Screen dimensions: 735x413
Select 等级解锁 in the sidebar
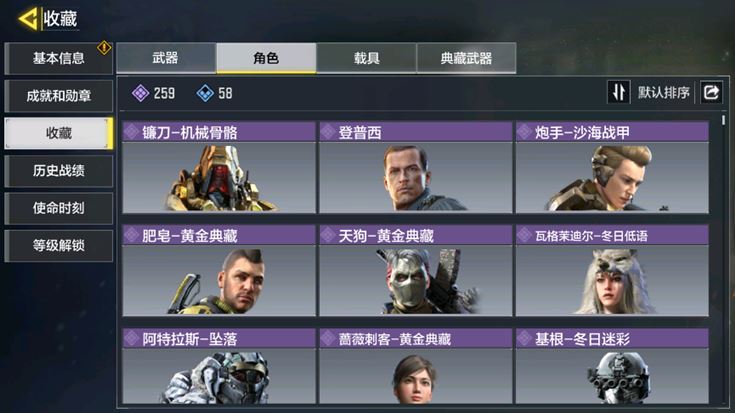[59, 245]
